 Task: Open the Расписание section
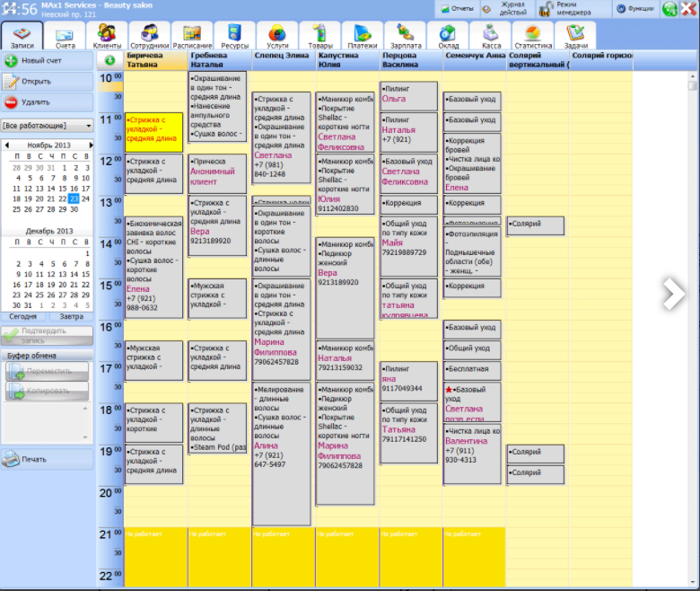click(x=192, y=35)
